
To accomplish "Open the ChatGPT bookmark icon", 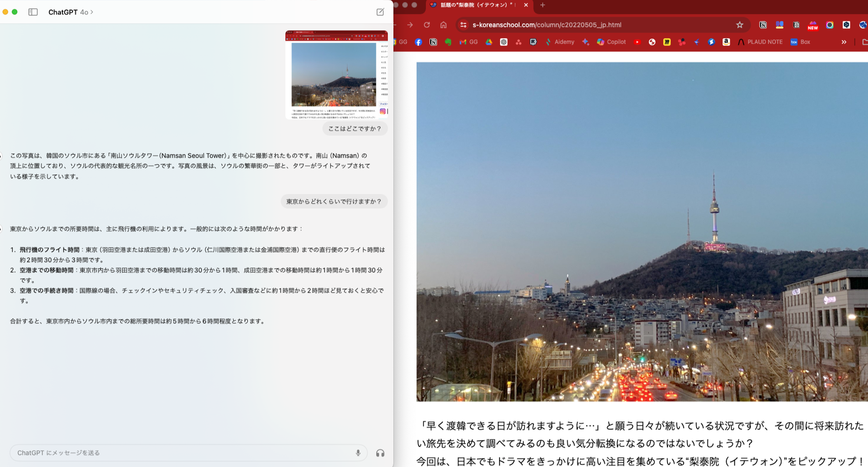I will (503, 42).
